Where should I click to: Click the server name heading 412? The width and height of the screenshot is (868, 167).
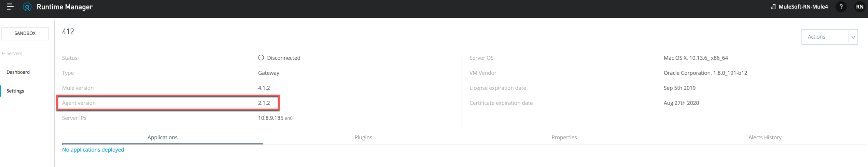(68, 32)
